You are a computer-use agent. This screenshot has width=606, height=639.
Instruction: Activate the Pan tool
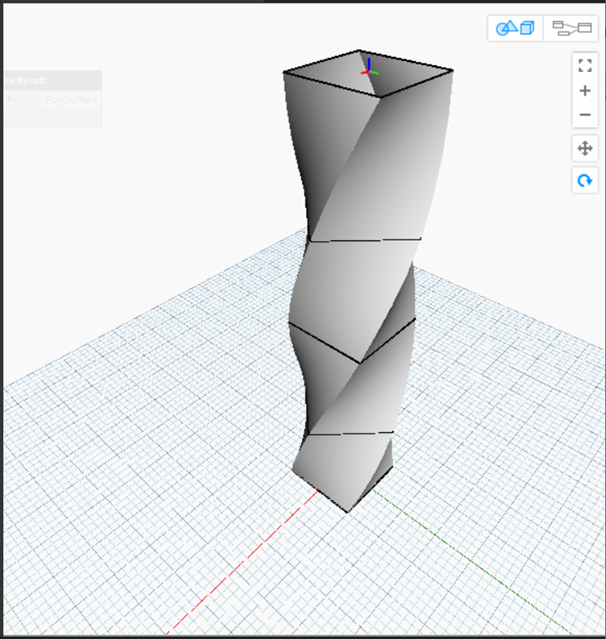pos(585,148)
